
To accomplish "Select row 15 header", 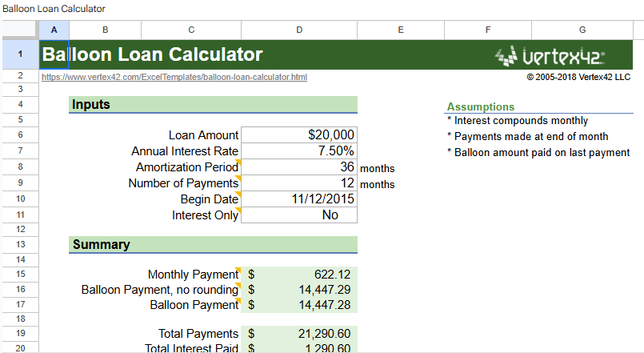I will point(19,274).
